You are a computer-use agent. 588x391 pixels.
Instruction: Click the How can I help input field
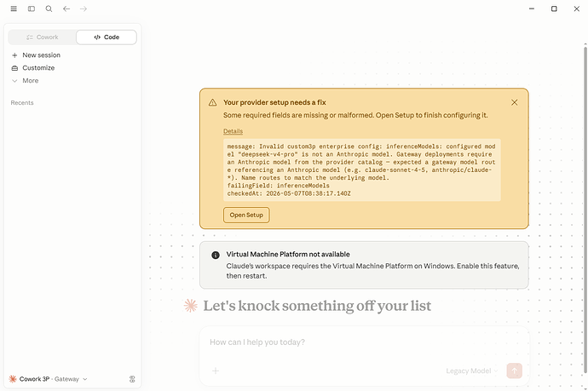pos(364,342)
